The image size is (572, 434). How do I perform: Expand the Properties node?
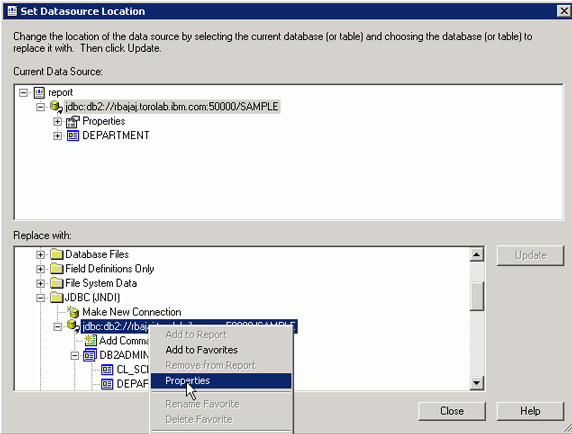[57, 121]
